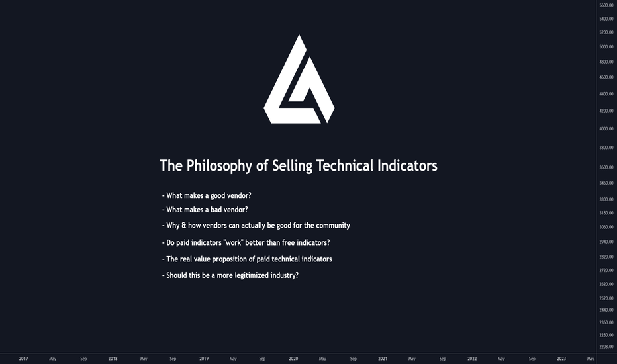
Task: Select the real value proposition text line
Action: coord(247,259)
